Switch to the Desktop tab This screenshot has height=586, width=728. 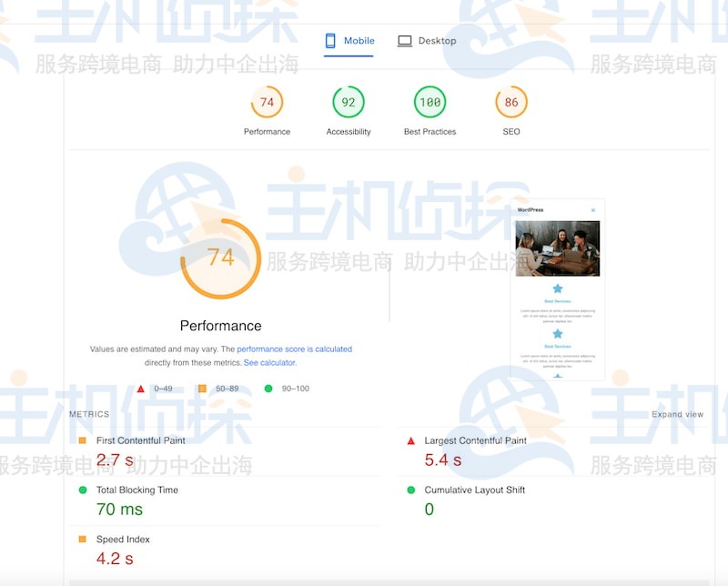(429, 40)
